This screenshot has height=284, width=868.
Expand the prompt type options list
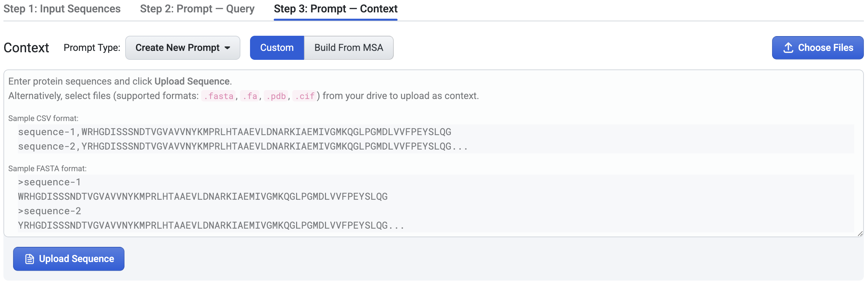pyautogui.click(x=182, y=47)
